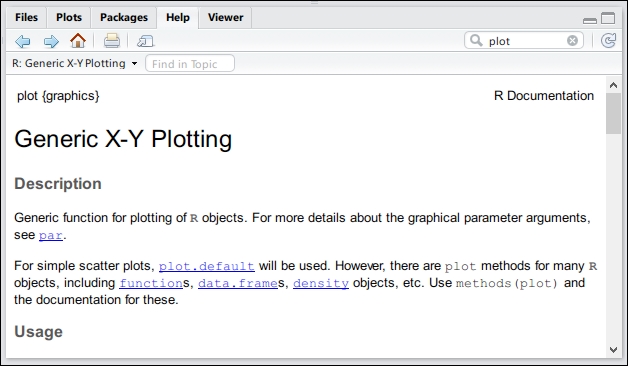The height and width of the screenshot is (366, 628).
Task: Open the help home page icon
Action: [78, 41]
